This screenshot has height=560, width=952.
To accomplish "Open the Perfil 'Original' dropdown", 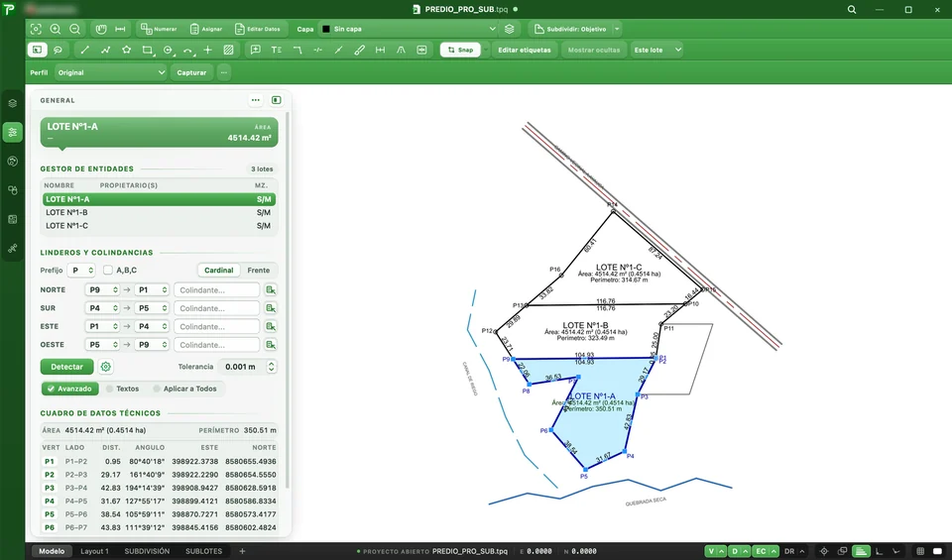I will click(x=110, y=72).
